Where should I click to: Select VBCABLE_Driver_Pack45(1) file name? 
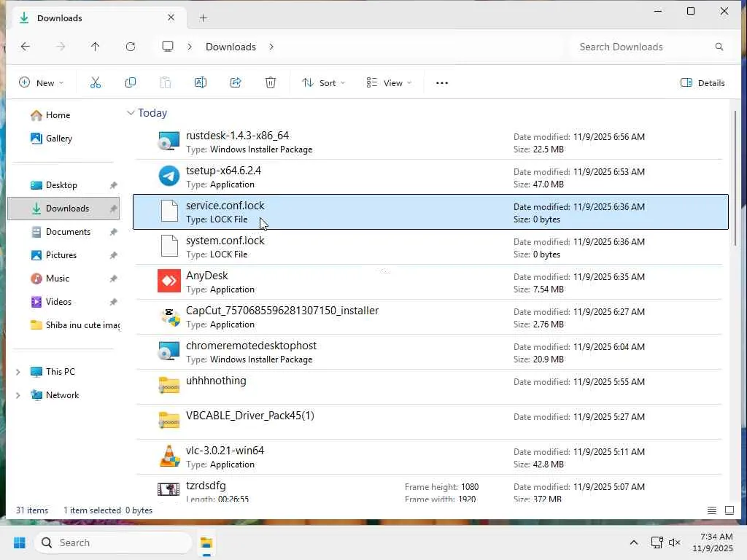coord(249,416)
